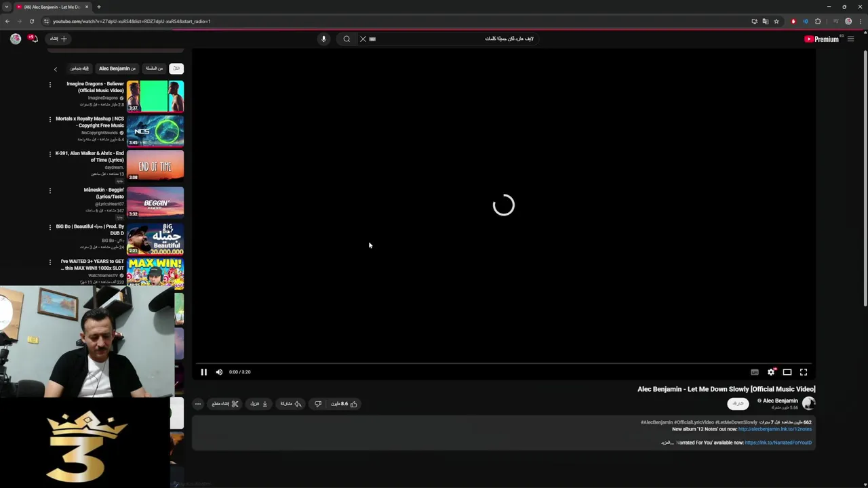Expand description with the more link
The image size is (868, 488).
coord(667,443)
